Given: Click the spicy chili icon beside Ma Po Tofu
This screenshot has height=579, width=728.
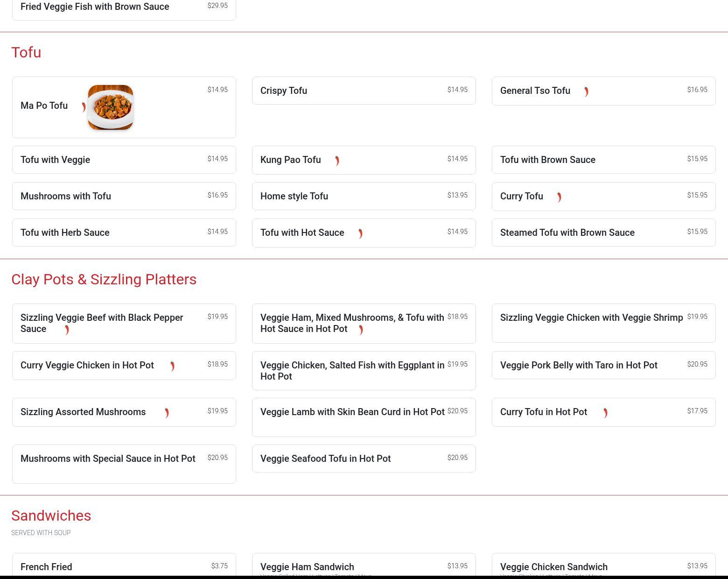Looking at the screenshot, I should click(84, 107).
